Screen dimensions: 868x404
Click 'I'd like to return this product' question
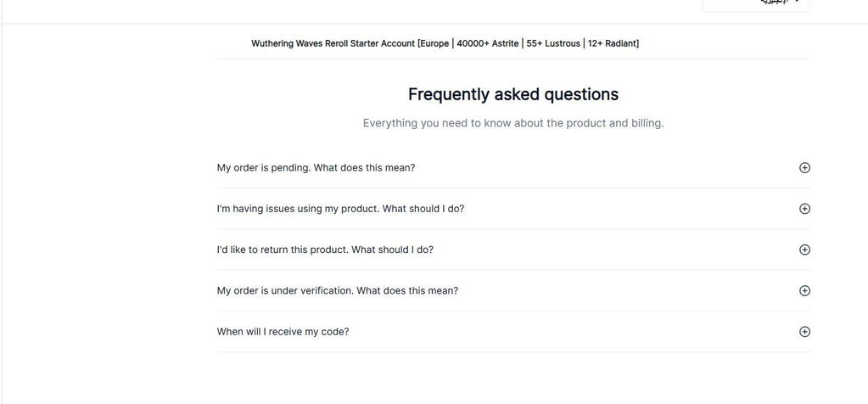click(x=325, y=250)
